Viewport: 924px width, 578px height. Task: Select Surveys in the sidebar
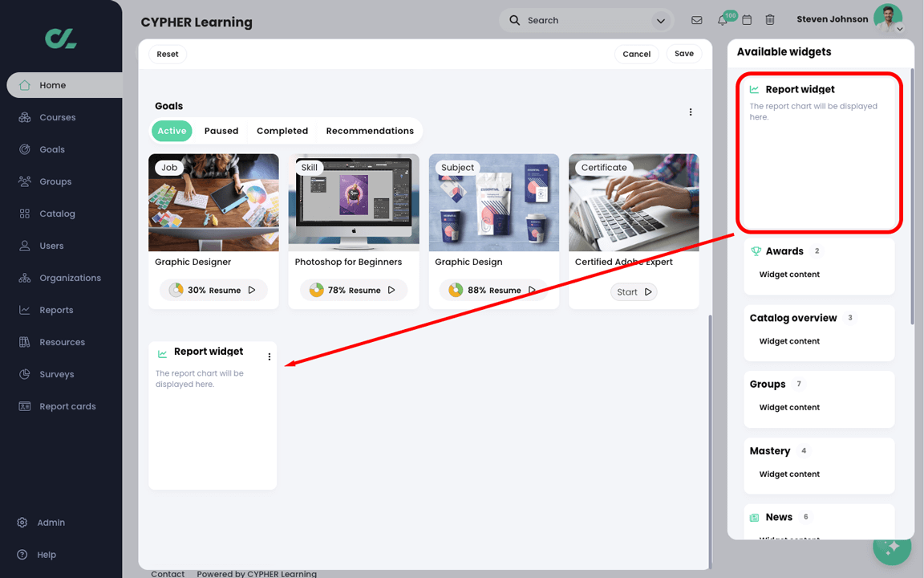coord(56,374)
